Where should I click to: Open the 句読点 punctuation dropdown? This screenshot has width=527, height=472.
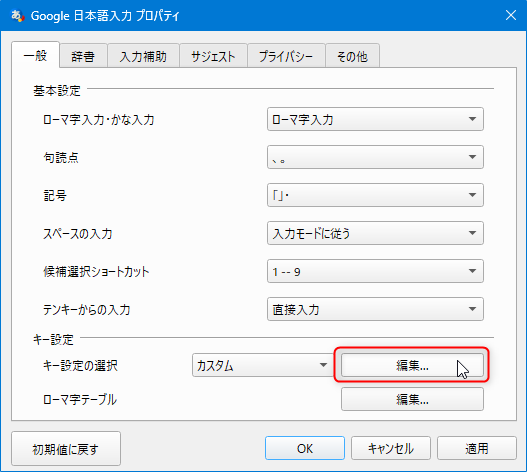(375, 157)
